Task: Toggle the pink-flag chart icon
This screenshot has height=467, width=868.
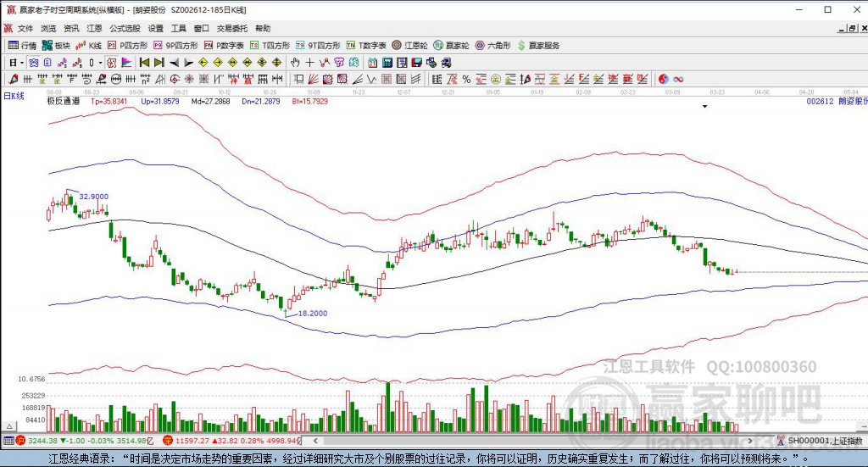Action: click(126, 63)
